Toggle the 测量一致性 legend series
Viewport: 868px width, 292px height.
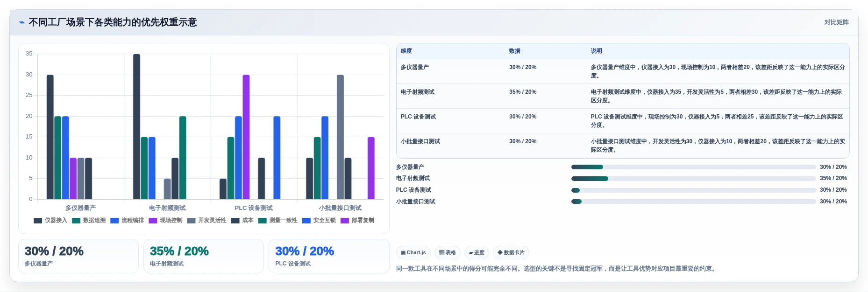(x=277, y=221)
